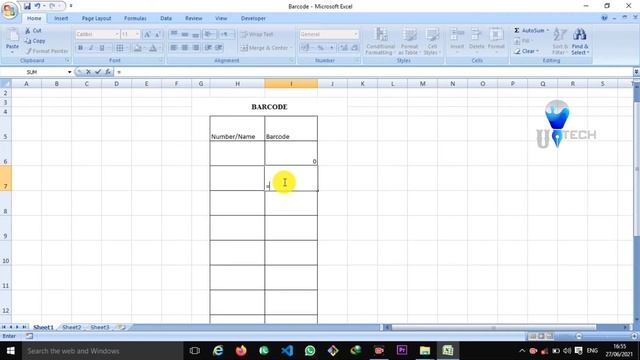This screenshot has height=360, width=640.
Task: Toggle Underline formatting
Action: click(x=102, y=48)
